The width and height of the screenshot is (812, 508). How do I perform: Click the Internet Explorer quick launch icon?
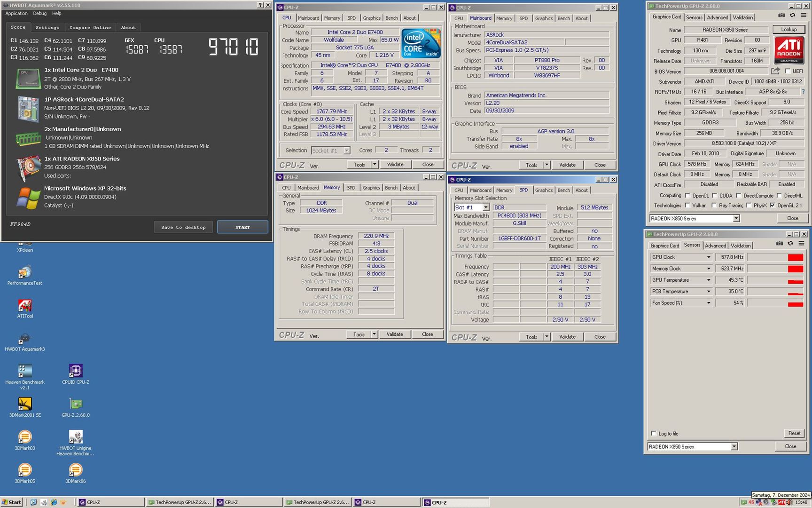pos(54,502)
